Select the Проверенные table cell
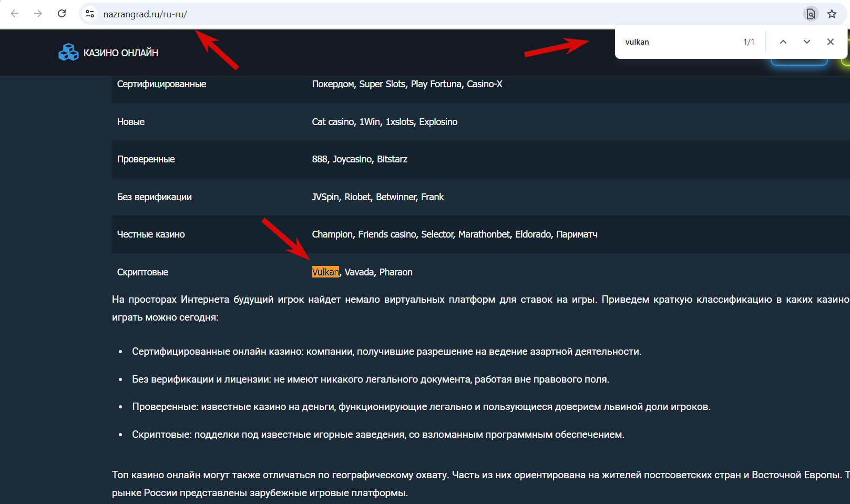Image resolution: width=850 pixels, height=504 pixels. tap(146, 159)
